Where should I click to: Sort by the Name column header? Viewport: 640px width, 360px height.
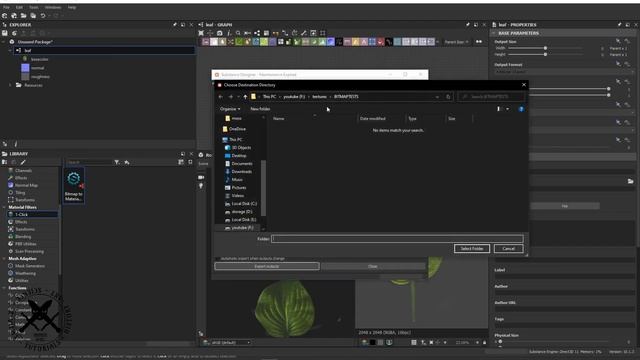278,118
